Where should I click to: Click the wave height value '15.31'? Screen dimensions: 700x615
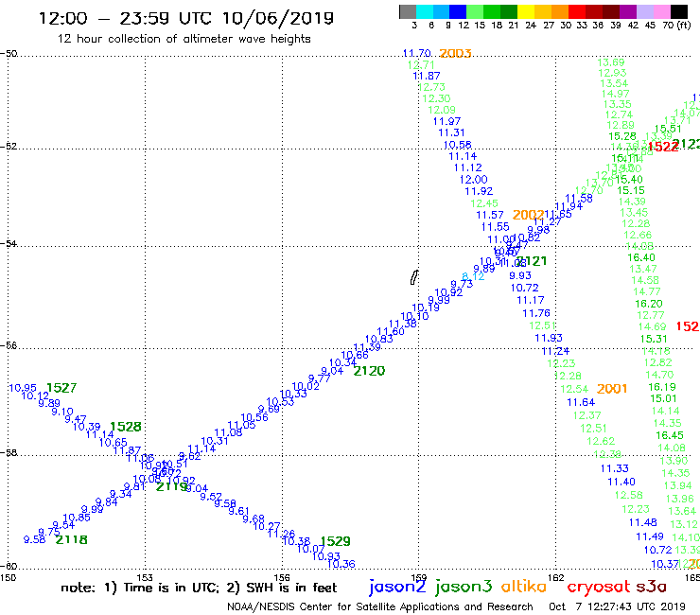pos(654,339)
